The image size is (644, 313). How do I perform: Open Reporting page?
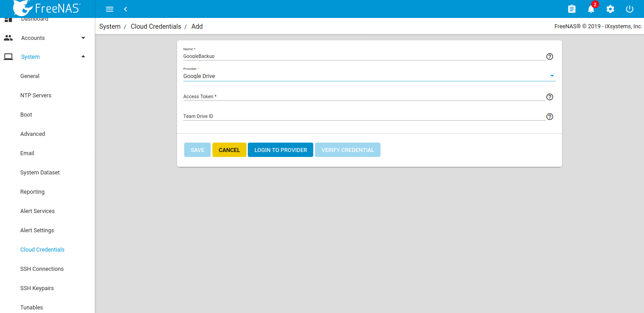[x=32, y=192]
